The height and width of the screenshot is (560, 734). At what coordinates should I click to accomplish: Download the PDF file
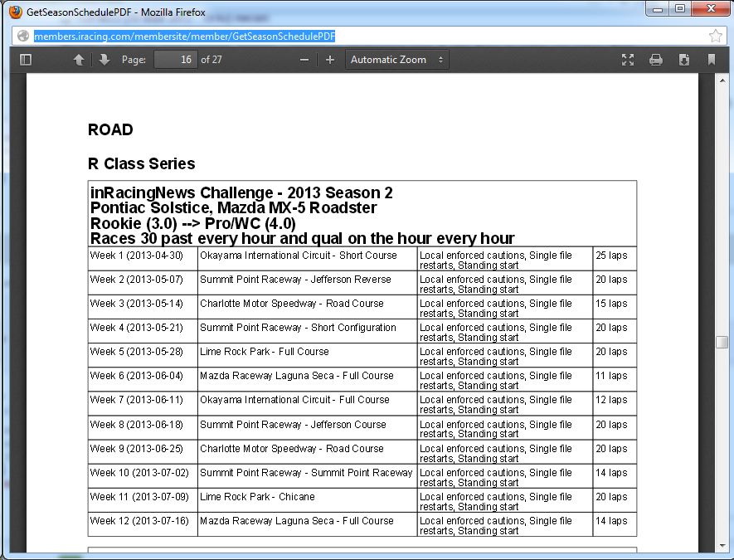coord(683,60)
